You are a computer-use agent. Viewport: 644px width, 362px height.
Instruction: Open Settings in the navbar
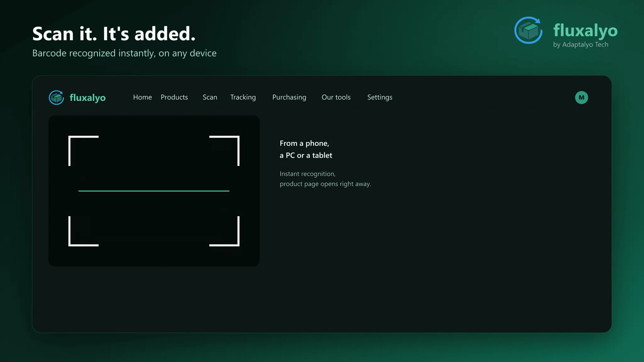(380, 97)
